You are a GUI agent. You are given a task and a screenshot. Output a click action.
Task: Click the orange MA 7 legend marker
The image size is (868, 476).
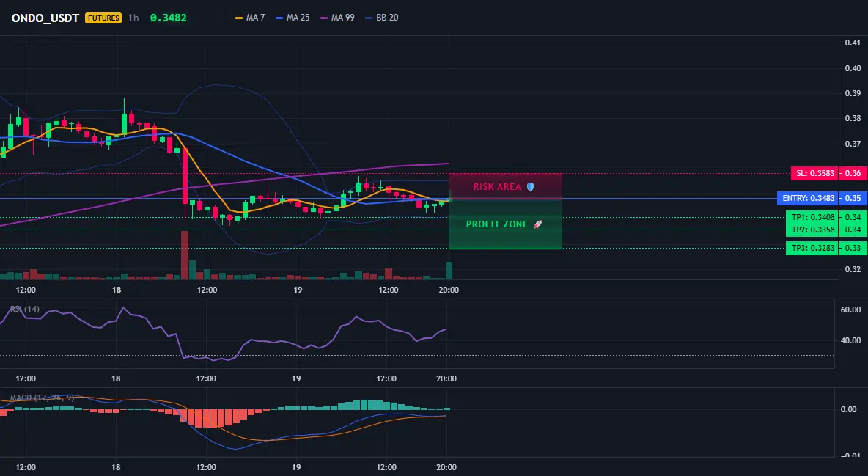point(239,18)
